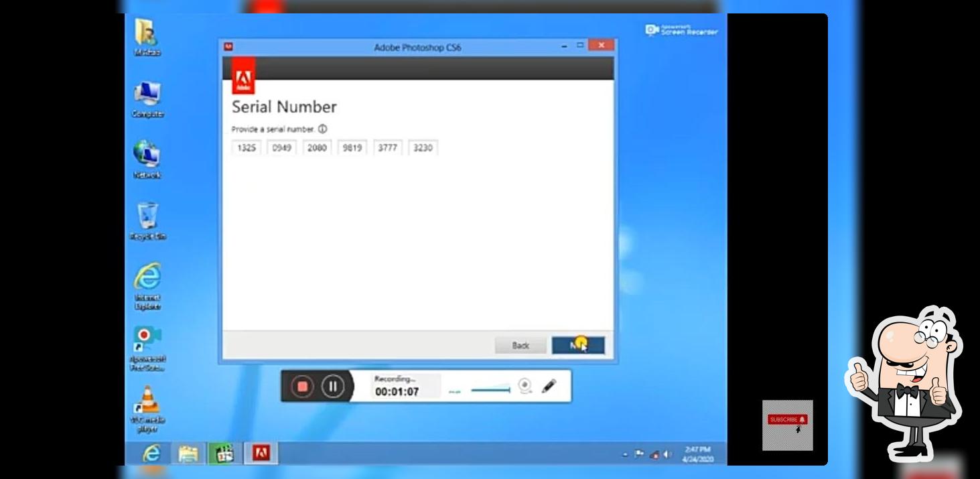This screenshot has width=980, height=479.
Task: Open File Explorer from taskbar
Action: pos(188,454)
